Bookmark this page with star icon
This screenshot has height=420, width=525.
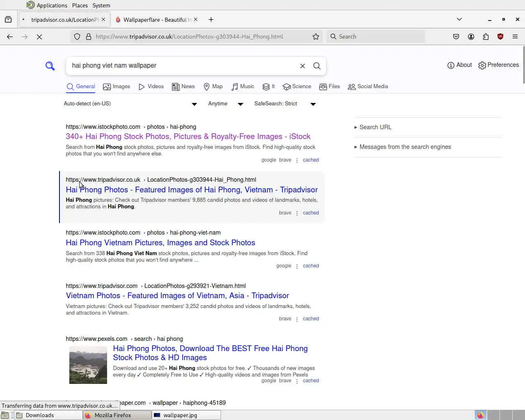pos(316,37)
